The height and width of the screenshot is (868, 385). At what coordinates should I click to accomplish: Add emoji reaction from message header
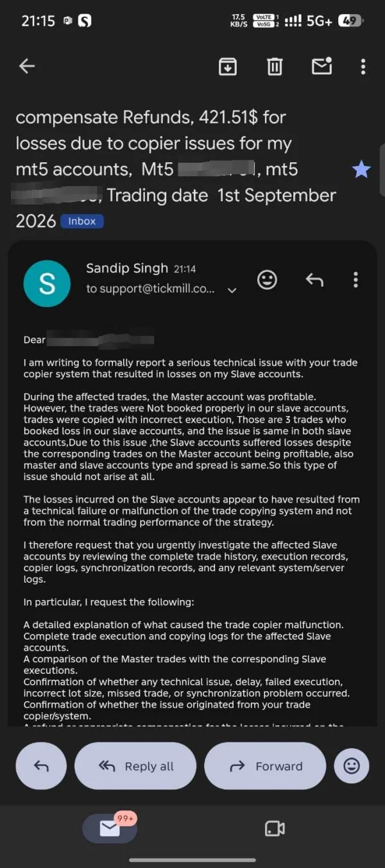[x=267, y=280]
